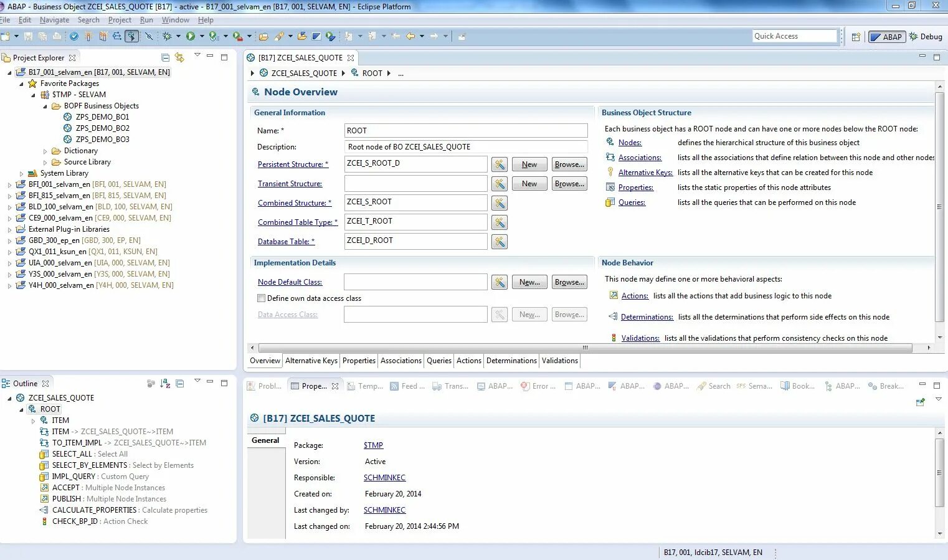This screenshot has width=948, height=560.
Task: Click the pin icon in Properties view toolbar
Action: point(921,402)
